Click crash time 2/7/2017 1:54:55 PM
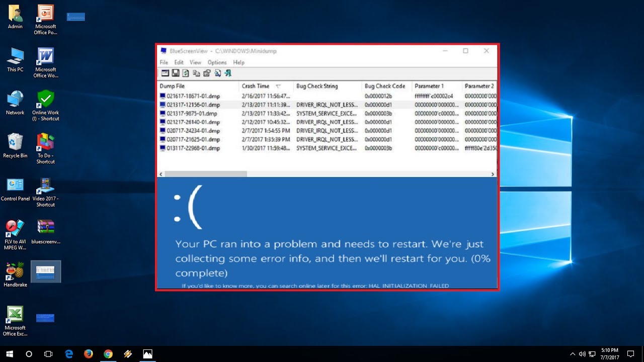This screenshot has width=644, height=362. [x=266, y=131]
